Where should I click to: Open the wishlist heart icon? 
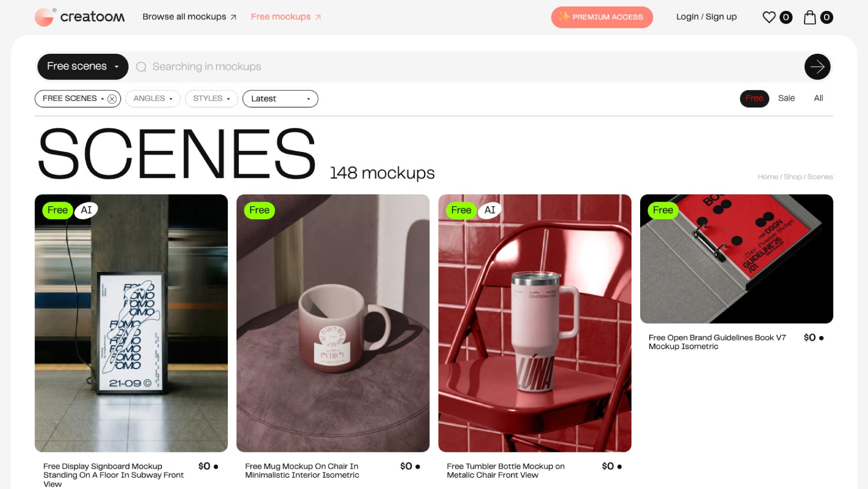click(x=769, y=17)
